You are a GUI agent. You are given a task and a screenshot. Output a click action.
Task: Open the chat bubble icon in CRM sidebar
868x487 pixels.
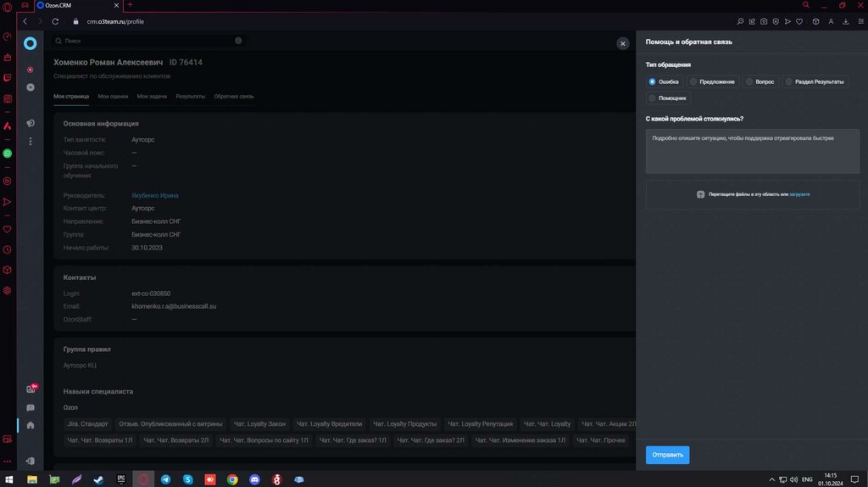click(x=31, y=408)
